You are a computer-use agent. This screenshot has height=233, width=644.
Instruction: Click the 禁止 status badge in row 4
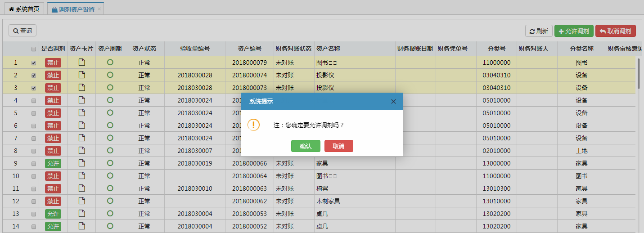[53, 100]
